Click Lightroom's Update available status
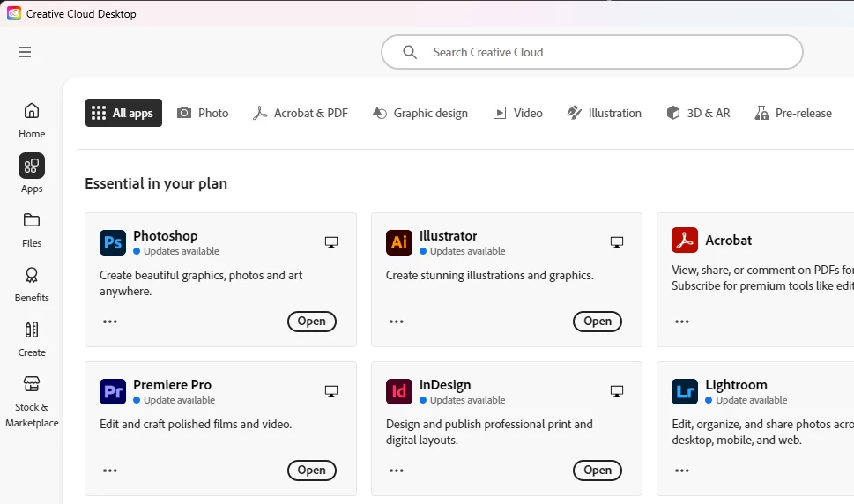Image resolution: width=854 pixels, height=504 pixels. click(746, 401)
